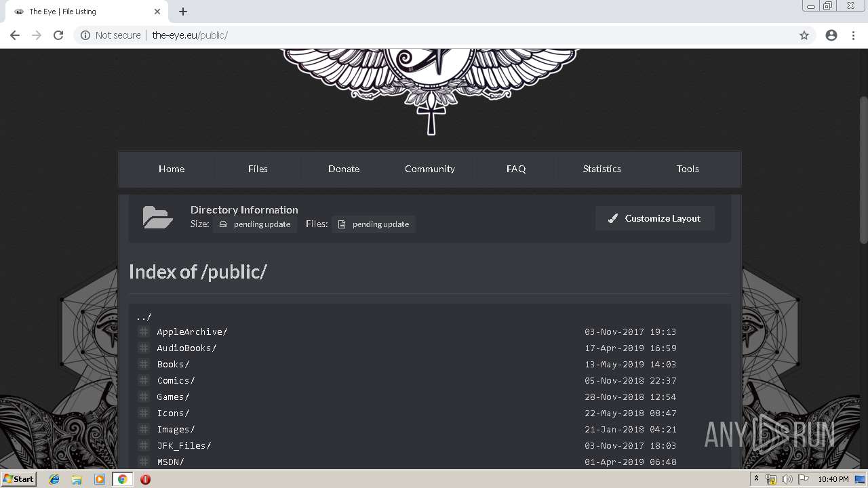
Task: Click the browser forward arrow
Action: [37, 35]
